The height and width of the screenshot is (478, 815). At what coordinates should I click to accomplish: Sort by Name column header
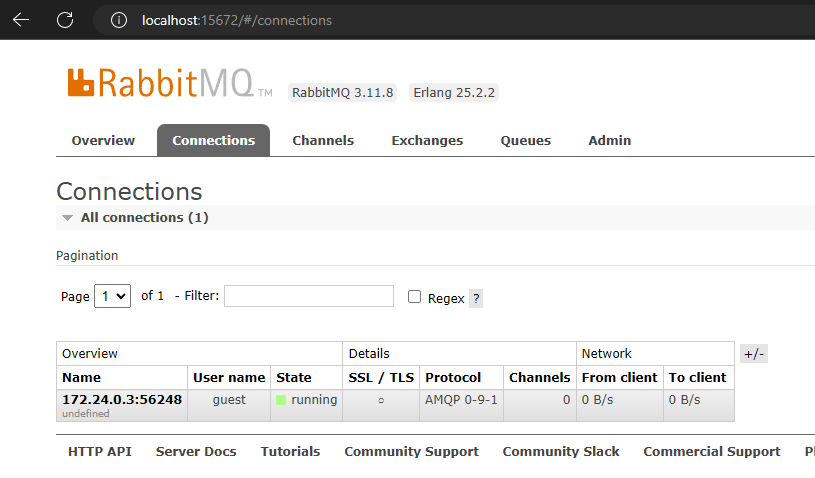pos(82,378)
